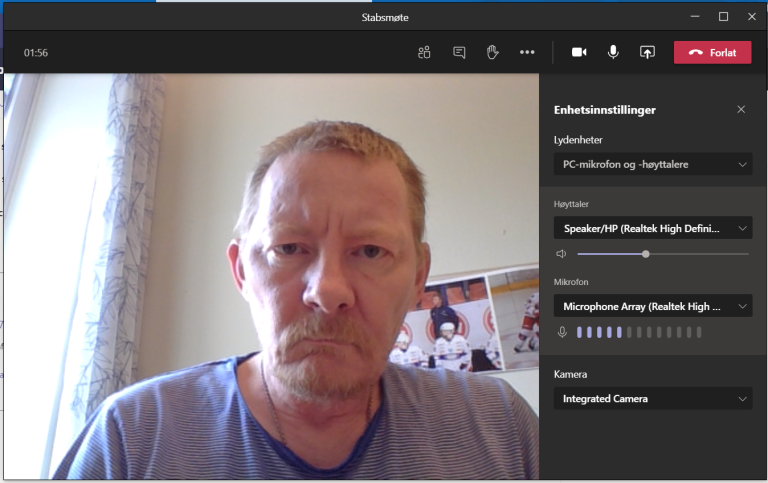Image resolution: width=768 pixels, height=483 pixels.
Task: Mute the microphone
Action: [613, 52]
